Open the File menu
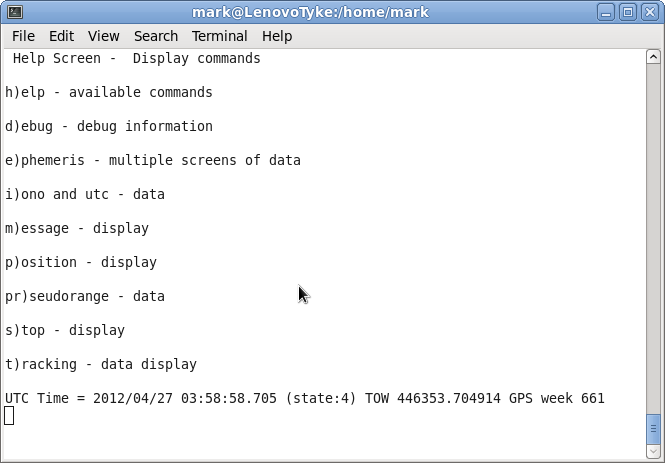The image size is (665, 463). pyautogui.click(x=23, y=36)
